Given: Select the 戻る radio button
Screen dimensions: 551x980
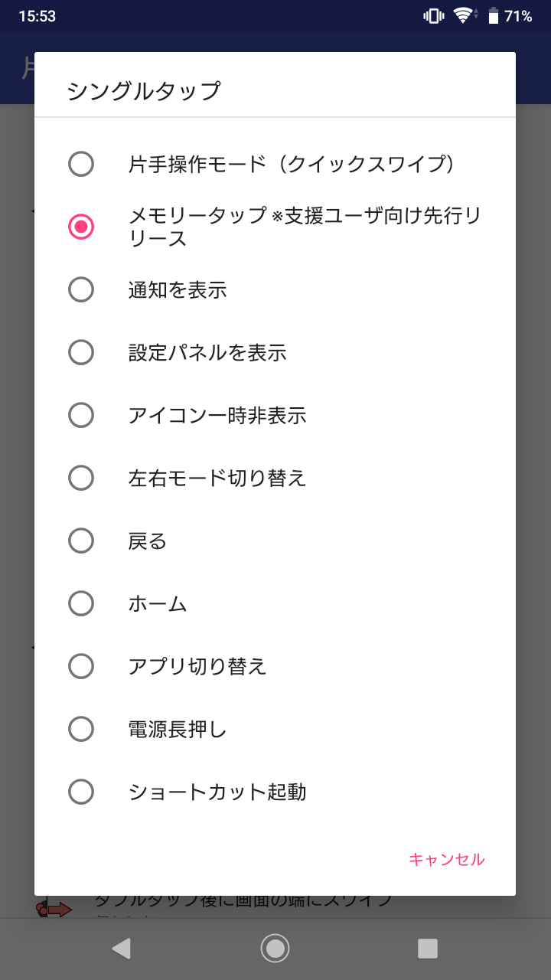Looking at the screenshot, I should click(81, 541).
